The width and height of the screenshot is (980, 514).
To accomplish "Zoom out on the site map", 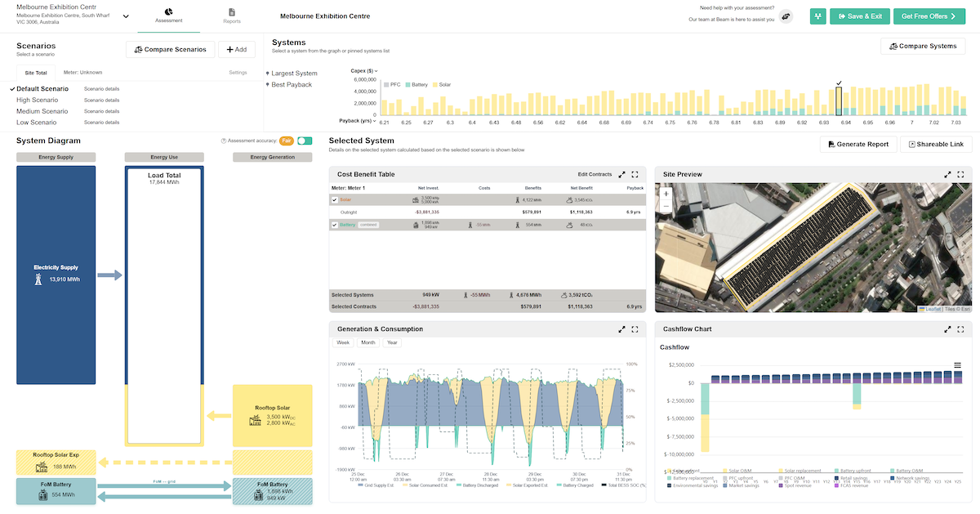I will pos(666,207).
